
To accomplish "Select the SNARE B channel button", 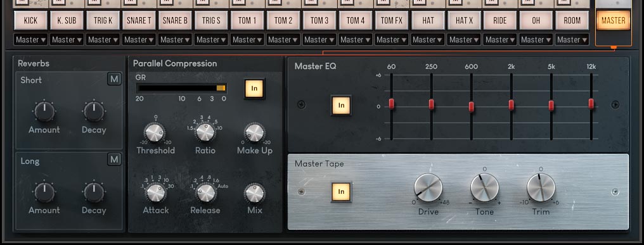I will click(175, 20).
